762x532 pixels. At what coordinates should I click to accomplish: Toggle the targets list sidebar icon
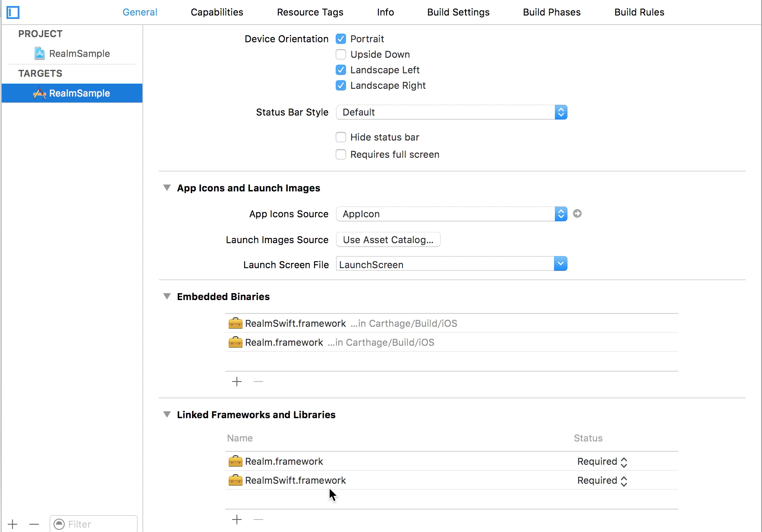[x=13, y=13]
